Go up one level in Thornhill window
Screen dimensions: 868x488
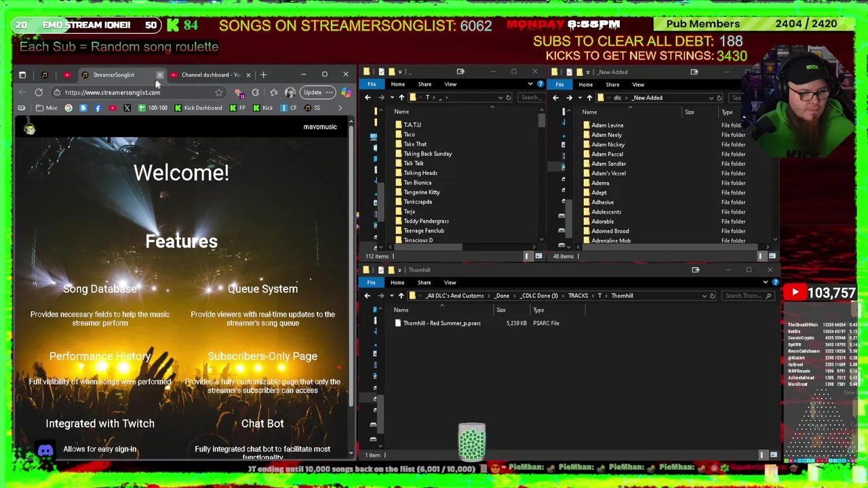[x=401, y=296]
